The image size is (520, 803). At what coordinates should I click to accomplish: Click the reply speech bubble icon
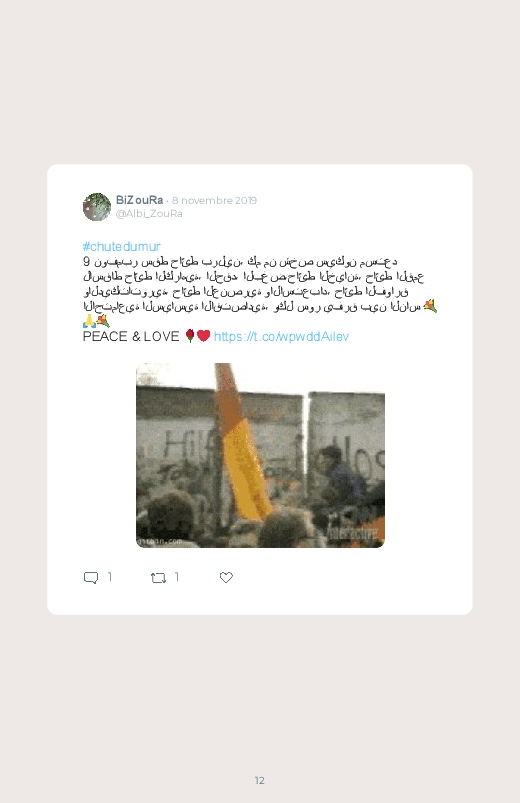coord(91,578)
